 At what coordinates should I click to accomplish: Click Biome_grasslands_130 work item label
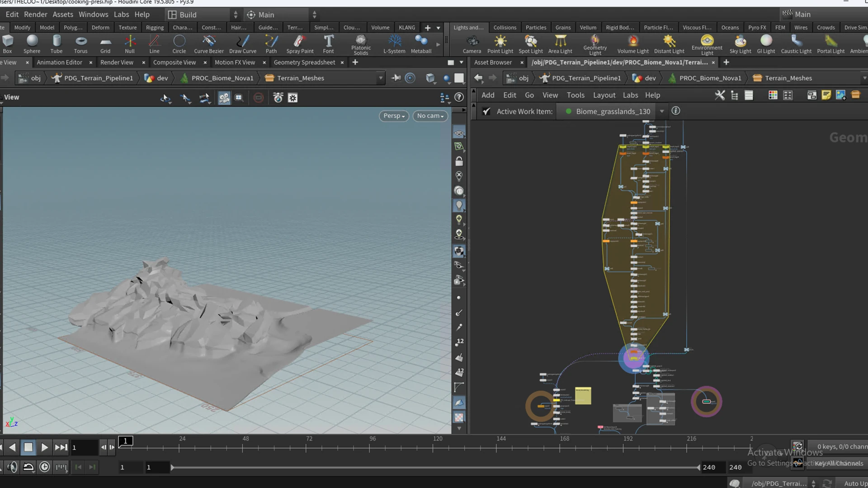[x=613, y=111]
